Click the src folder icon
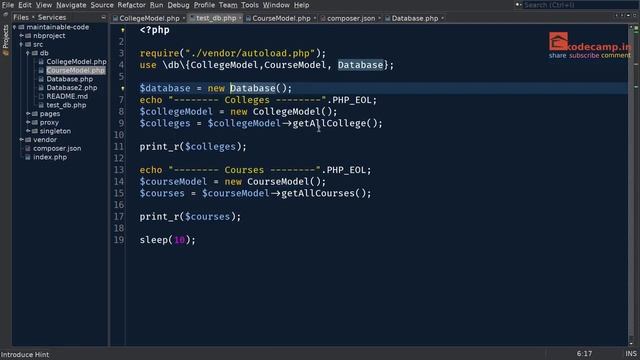The height and width of the screenshot is (360, 640). [x=28, y=44]
